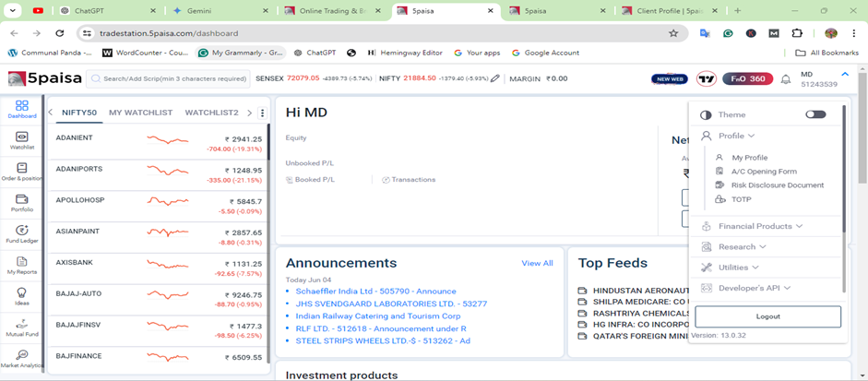Open the Portfolio sidebar icon

click(x=21, y=203)
